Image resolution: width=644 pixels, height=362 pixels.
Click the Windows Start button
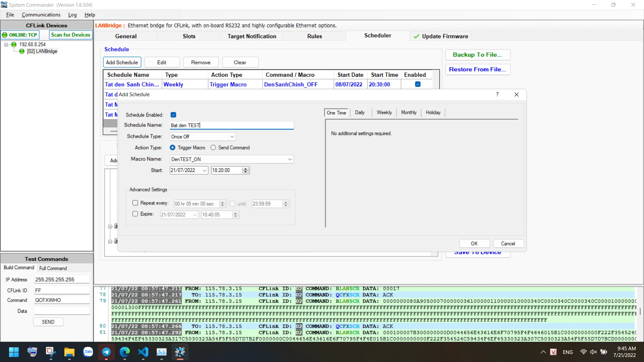coord(14,352)
